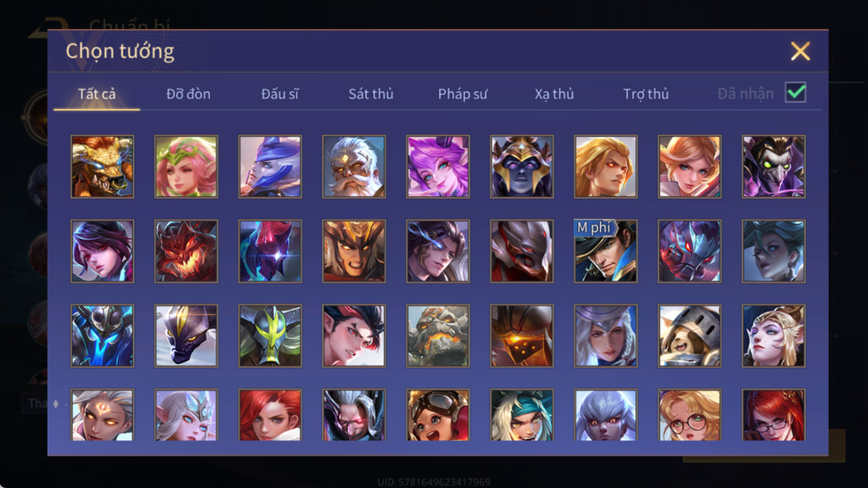
Task: Filter heroes by "Xạ thủ" tab
Action: [554, 95]
